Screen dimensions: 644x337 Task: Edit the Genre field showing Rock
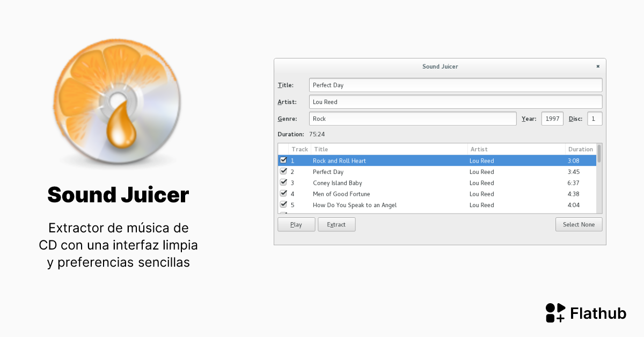point(413,119)
